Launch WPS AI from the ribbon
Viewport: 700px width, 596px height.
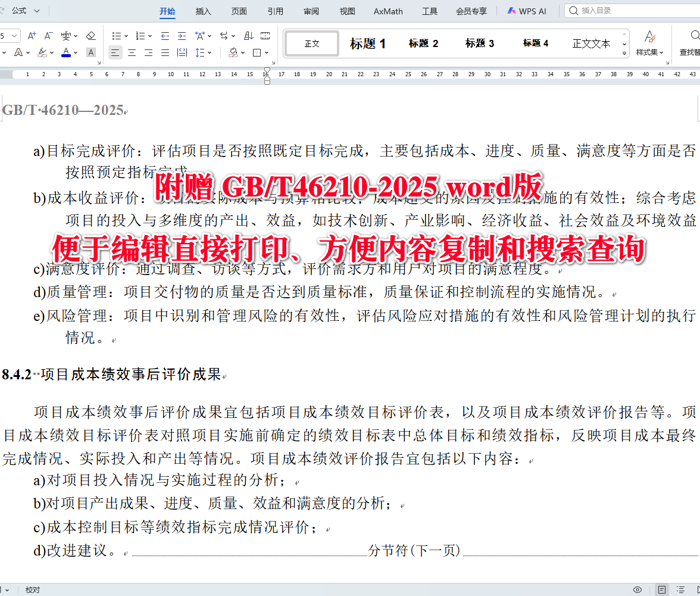tap(526, 11)
